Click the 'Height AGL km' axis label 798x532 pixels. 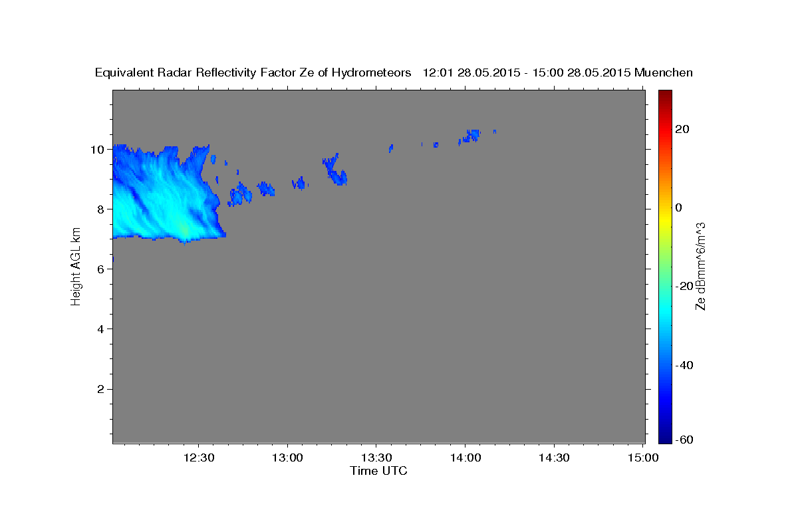[x=76, y=266]
